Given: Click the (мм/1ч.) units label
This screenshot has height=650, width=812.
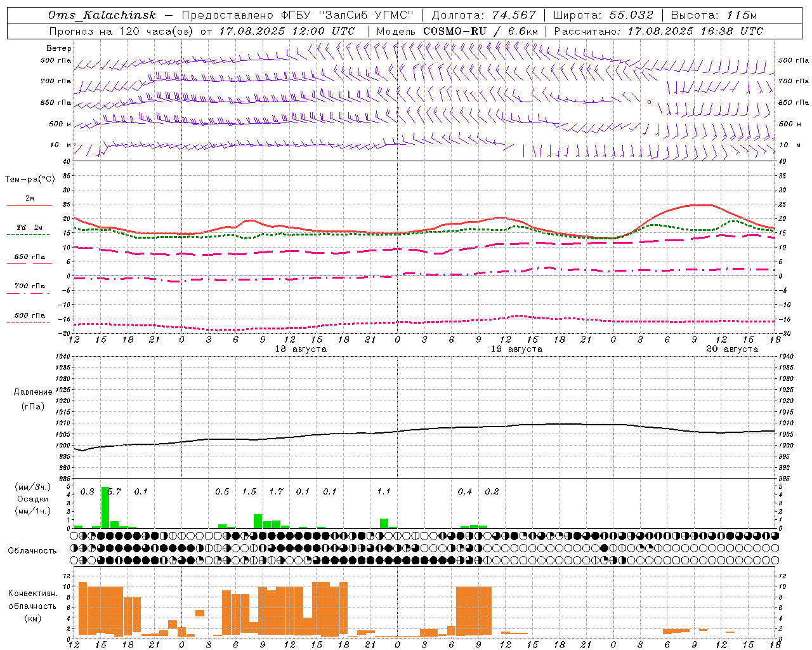Looking at the screenshot, I should 32,511.
